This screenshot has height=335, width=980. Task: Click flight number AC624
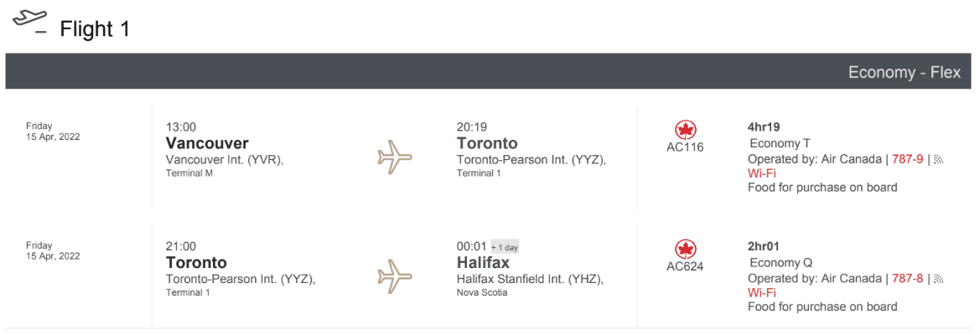coord(685,267)
